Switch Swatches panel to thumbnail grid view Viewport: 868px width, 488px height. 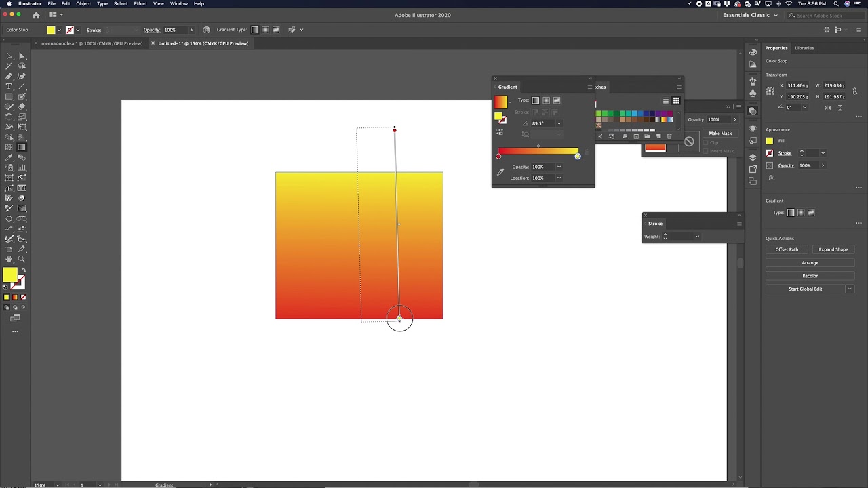(x=676, y=100)
